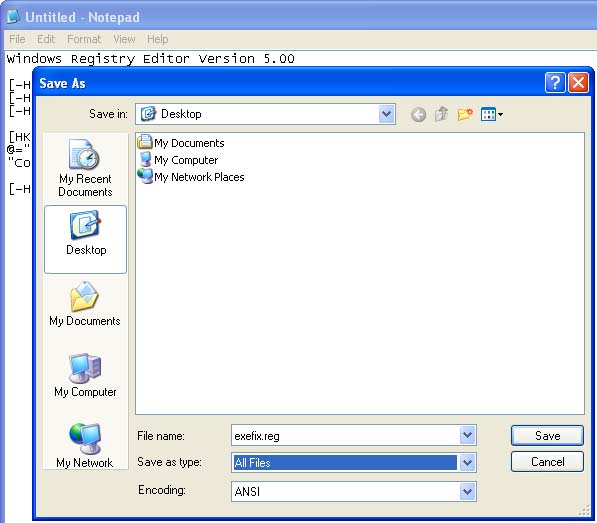Create a new folder with the toolbar icon
Viewport: 597px width, 523px height.
click(x=465, y=114)
